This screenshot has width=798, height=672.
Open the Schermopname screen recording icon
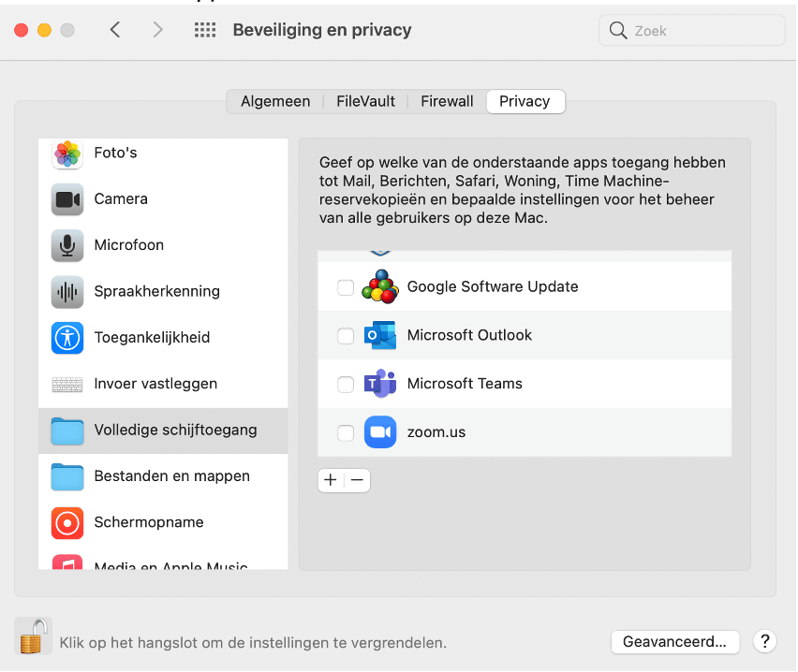[x=67, y=523]
